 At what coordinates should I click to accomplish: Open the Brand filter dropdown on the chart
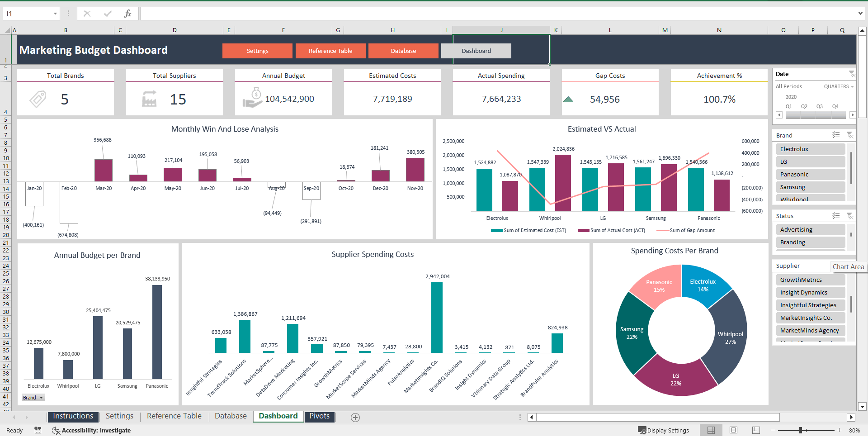click(x=33, y=398)
